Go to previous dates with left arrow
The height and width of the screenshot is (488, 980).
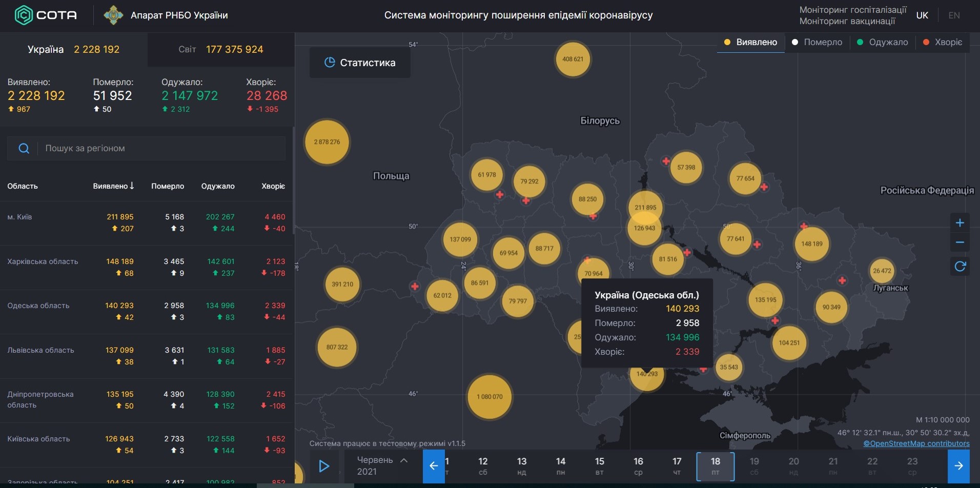(434, 466)
